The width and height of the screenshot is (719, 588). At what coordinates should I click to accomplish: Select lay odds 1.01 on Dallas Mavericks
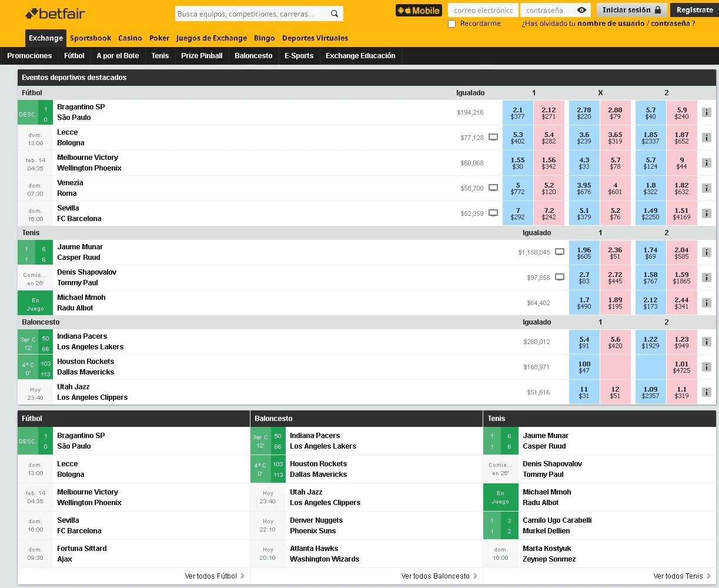tap(681, 367)
